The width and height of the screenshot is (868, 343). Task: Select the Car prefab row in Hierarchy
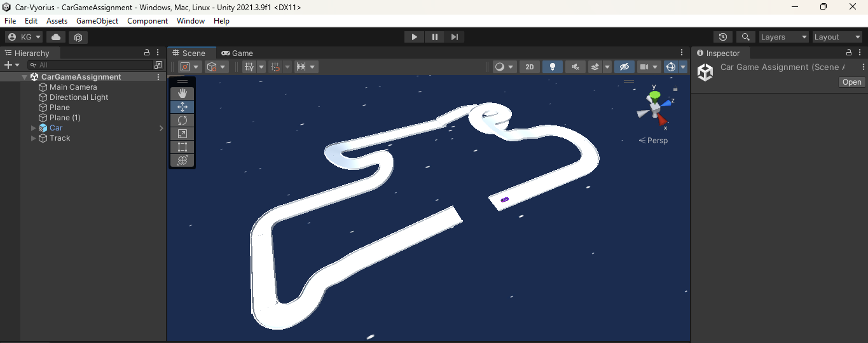pos(83,128)
